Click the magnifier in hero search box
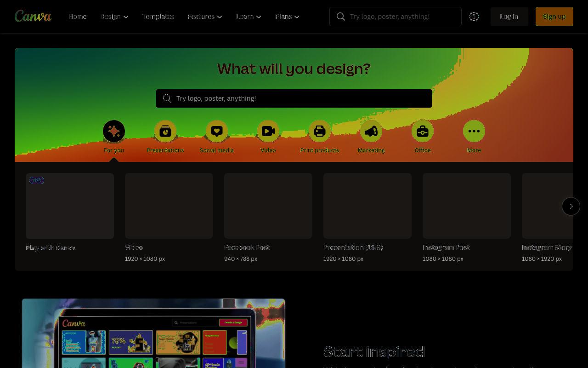The height and width of the screenshot is (368, 588). click(167, 98)
